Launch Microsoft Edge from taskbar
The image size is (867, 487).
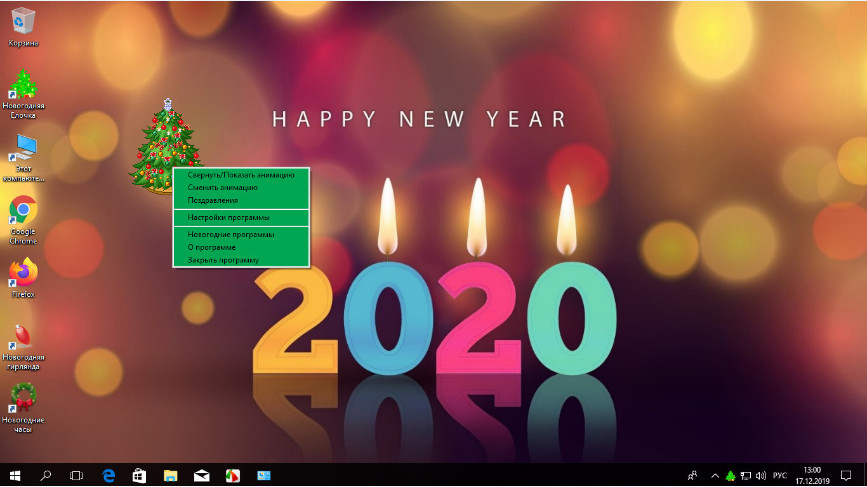[x=108, y=475]
